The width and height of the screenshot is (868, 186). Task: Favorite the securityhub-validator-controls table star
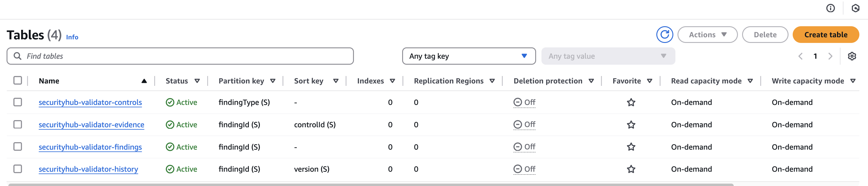point(631,102)
